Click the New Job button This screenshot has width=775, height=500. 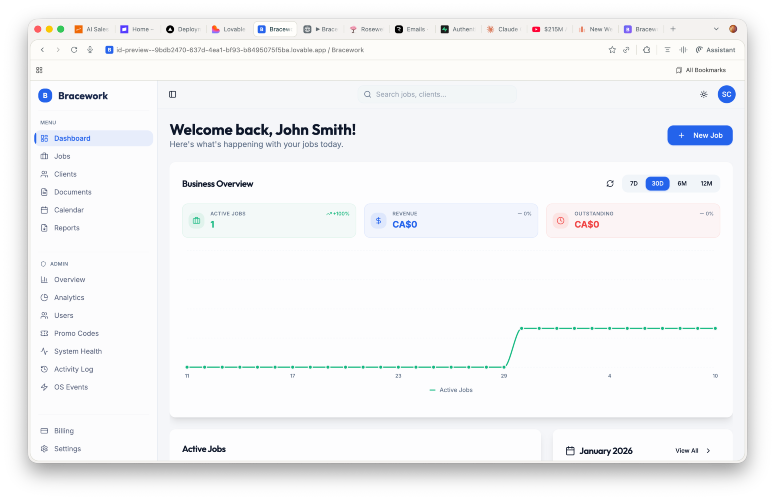700,135
